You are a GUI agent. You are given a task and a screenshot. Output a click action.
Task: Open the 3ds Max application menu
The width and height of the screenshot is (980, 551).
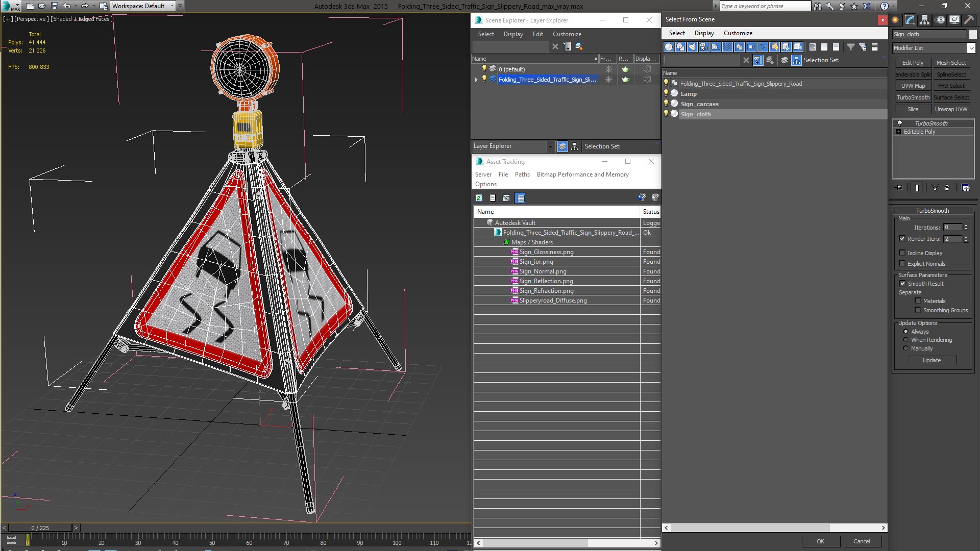click(x=10, y=6)
